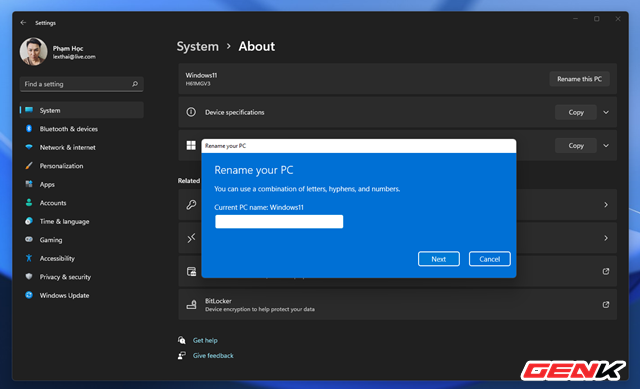Click Next in Rename your PC dialog
The image size is (640, 389).
coord(439,259)
